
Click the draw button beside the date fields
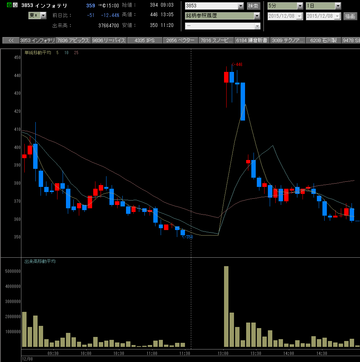(350, 16)
